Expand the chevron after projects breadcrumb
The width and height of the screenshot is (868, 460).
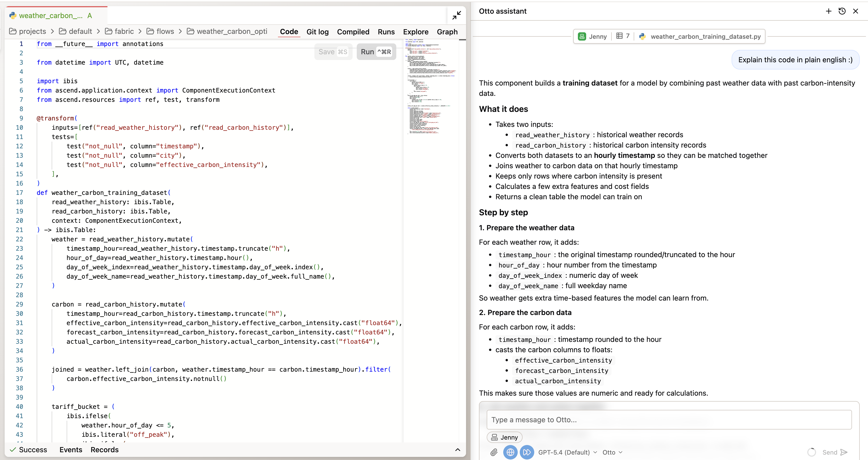pos(52,31)
